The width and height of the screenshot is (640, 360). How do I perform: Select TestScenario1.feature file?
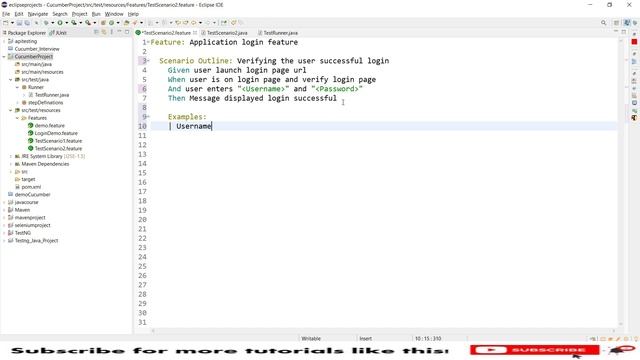pyautogui.click(x=58, y=141)
